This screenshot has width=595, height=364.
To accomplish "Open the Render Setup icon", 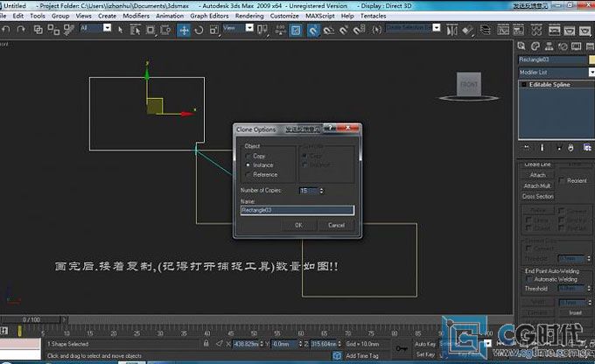I will pyautogui.click(x=555, y=30).
